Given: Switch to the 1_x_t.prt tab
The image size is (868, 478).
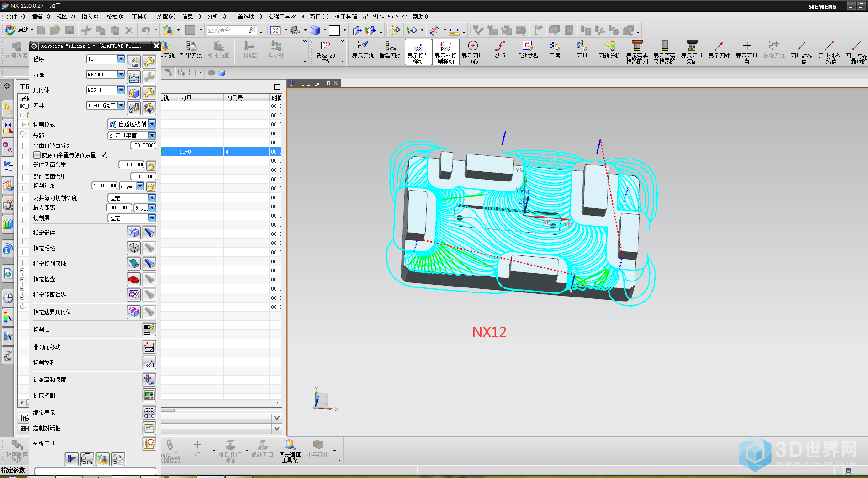Looking at the screenshot, I should point(311,83).
